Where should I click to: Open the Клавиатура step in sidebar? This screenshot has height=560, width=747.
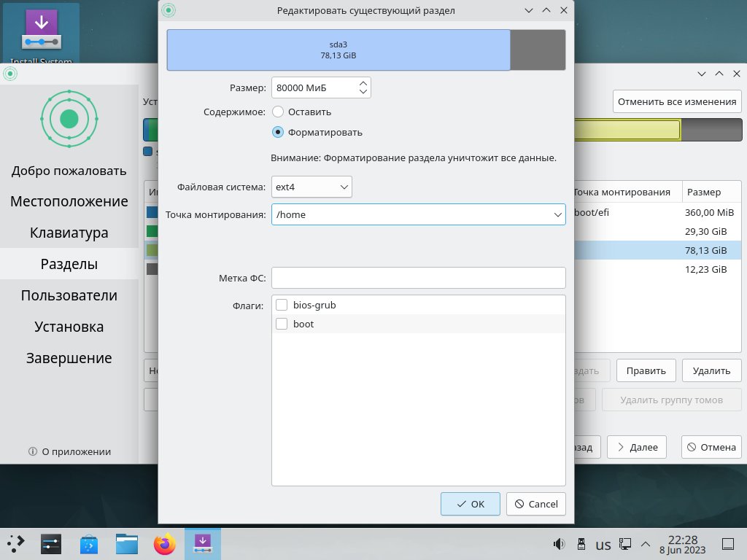(x=69, y=233)
